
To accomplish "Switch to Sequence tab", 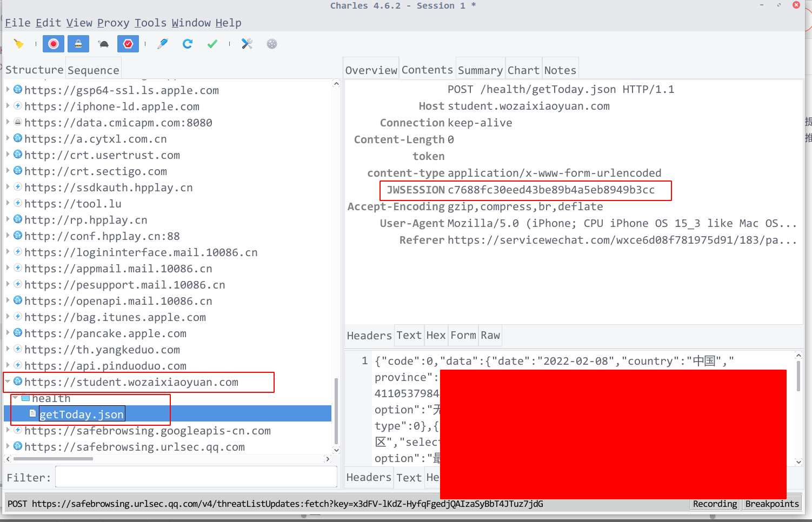I will click(93, 70).
